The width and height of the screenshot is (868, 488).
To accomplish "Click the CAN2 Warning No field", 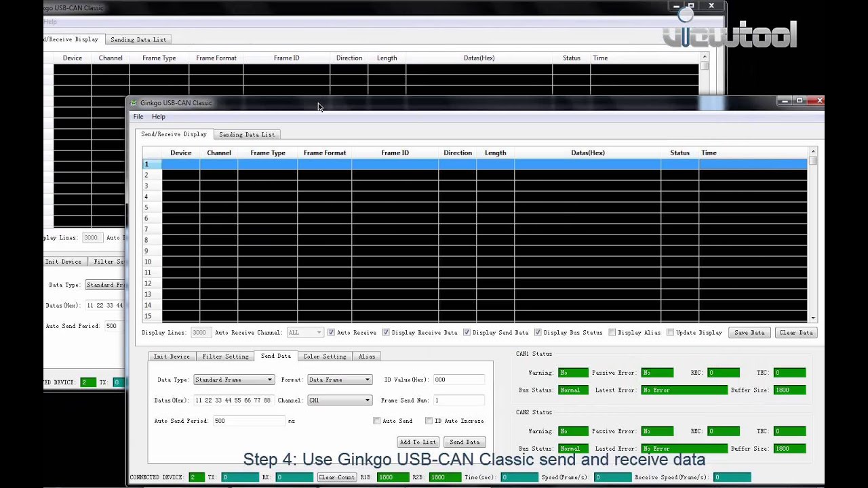I will click(573, 431).
